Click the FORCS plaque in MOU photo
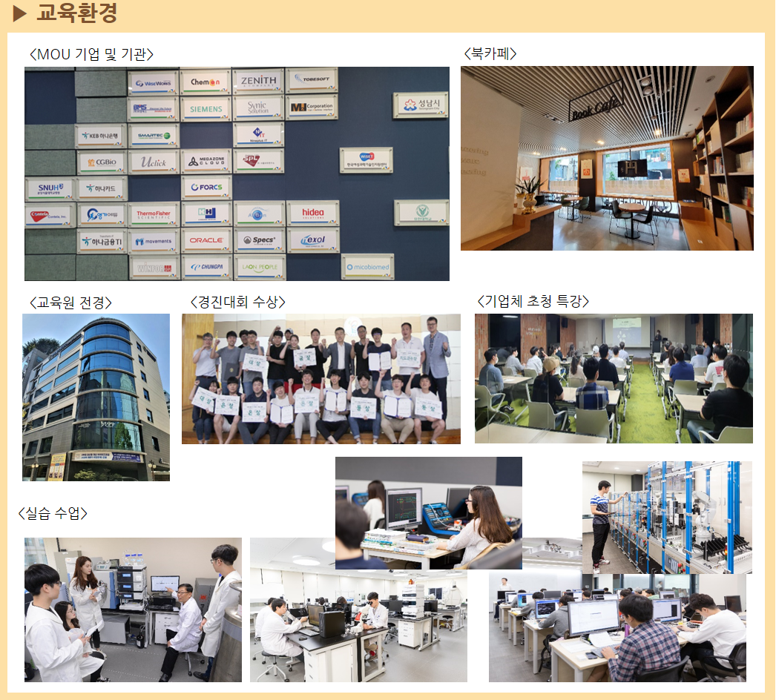 [206, 188]
